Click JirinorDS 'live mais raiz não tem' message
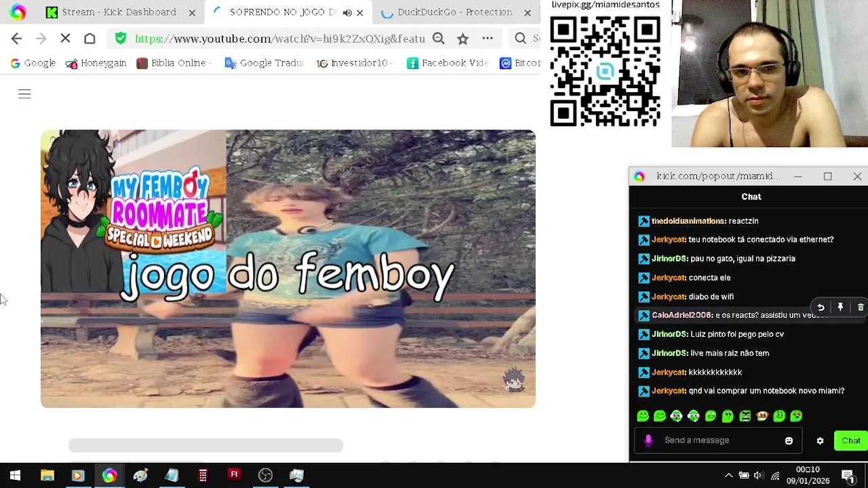This screenshot has width=868, height=488. pos(730,353)
